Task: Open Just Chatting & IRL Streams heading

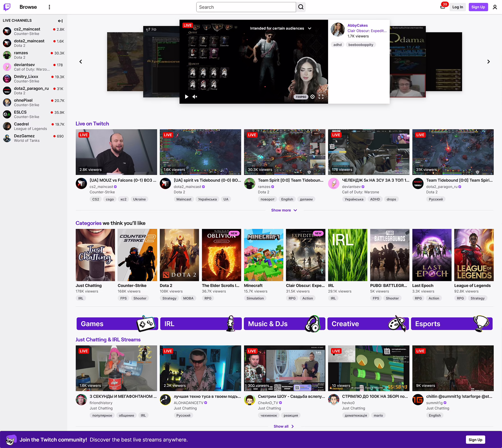Action: (108, 340)
